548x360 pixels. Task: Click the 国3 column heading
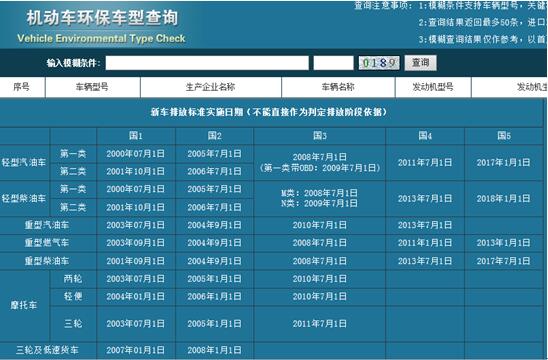320,136
